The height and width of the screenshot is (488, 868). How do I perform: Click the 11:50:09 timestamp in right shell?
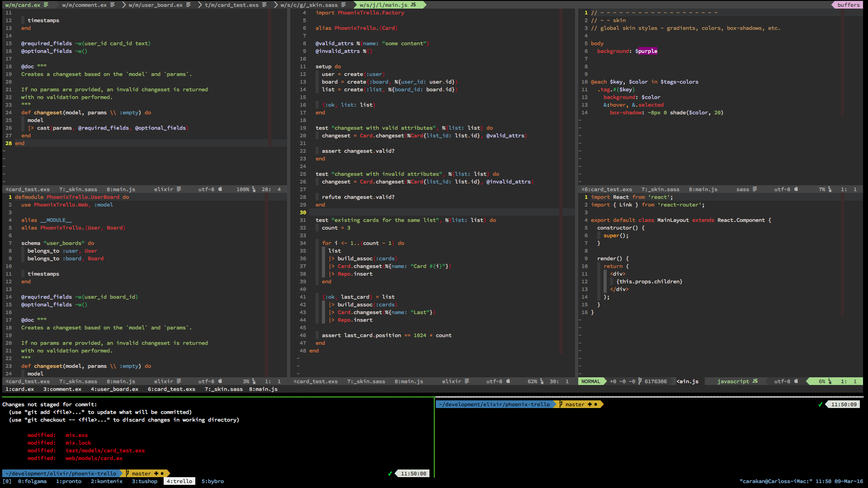(844, 404)
